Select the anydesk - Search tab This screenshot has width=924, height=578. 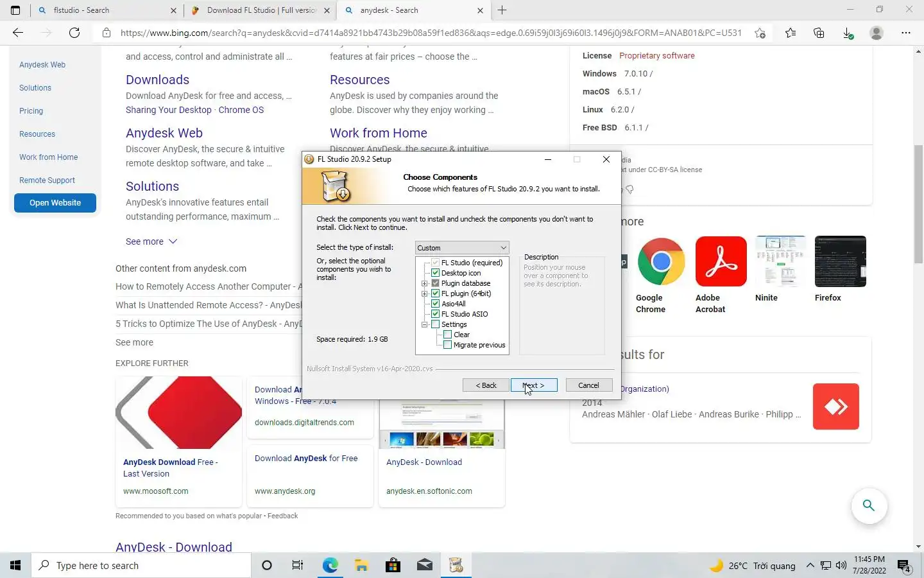point(414,10)
